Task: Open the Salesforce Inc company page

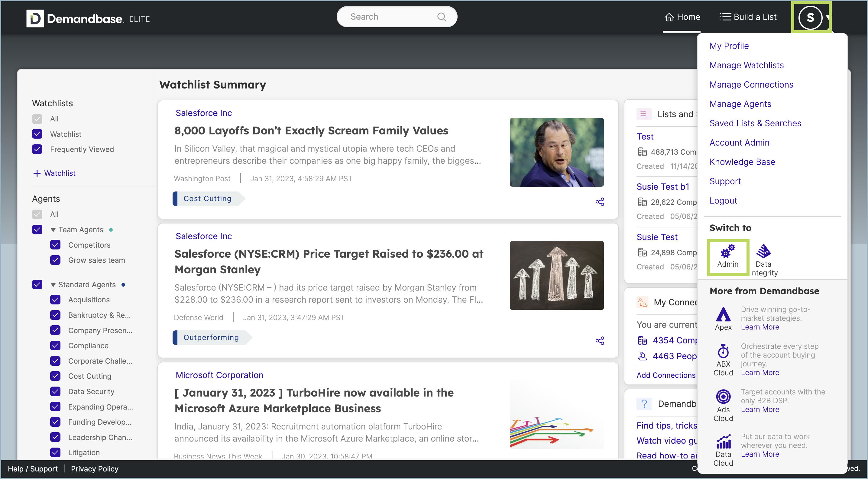Action: [203, 113]
